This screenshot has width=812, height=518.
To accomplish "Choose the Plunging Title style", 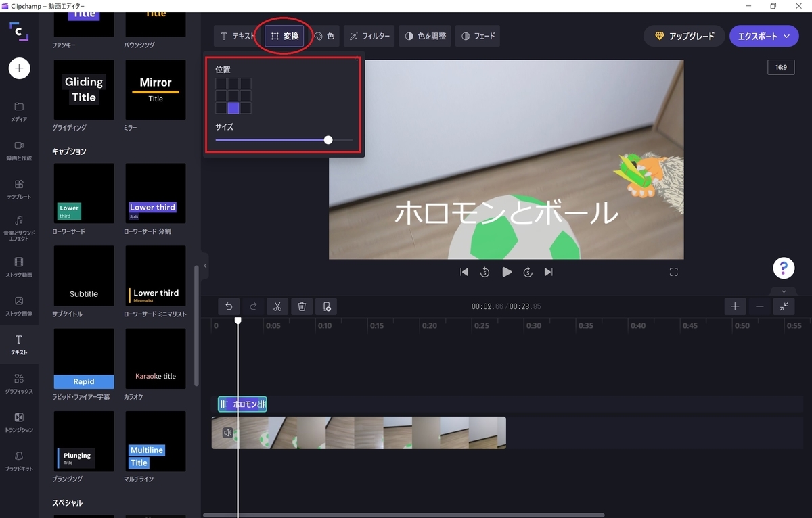I will (x=84, y=441).
